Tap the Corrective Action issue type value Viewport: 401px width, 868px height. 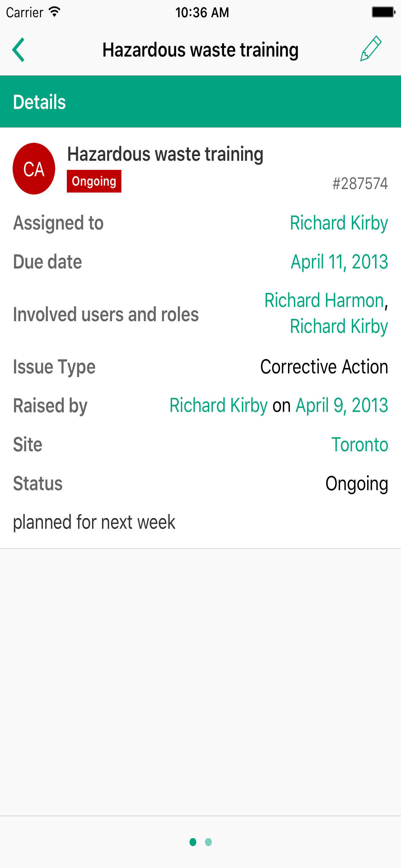click(x=324, y=367)
